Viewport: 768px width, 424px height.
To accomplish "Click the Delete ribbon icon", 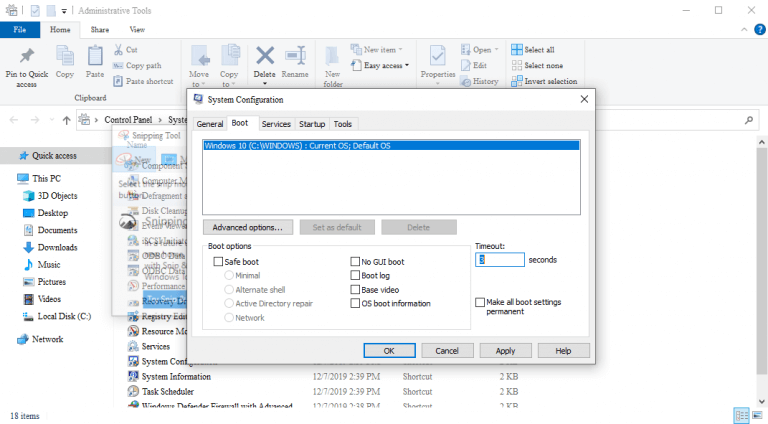I will (264, 56).
